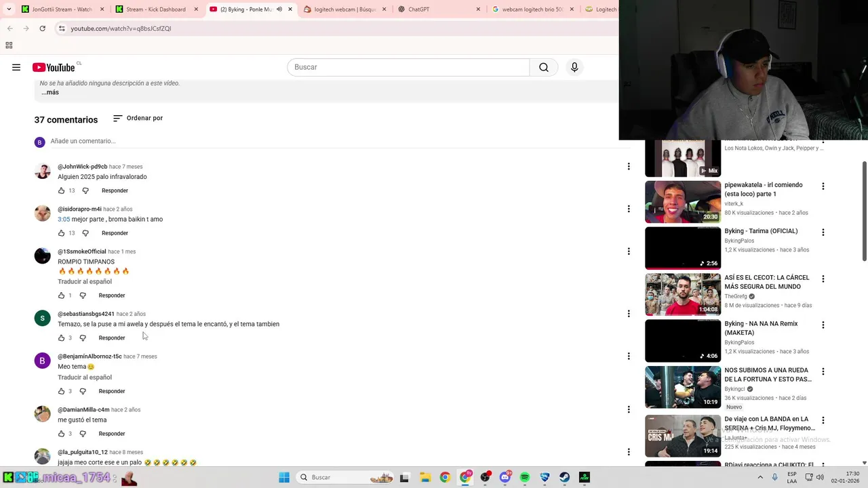
Task: Open the @la_pulguita10_12 channel name
Action: click(83, 452)
